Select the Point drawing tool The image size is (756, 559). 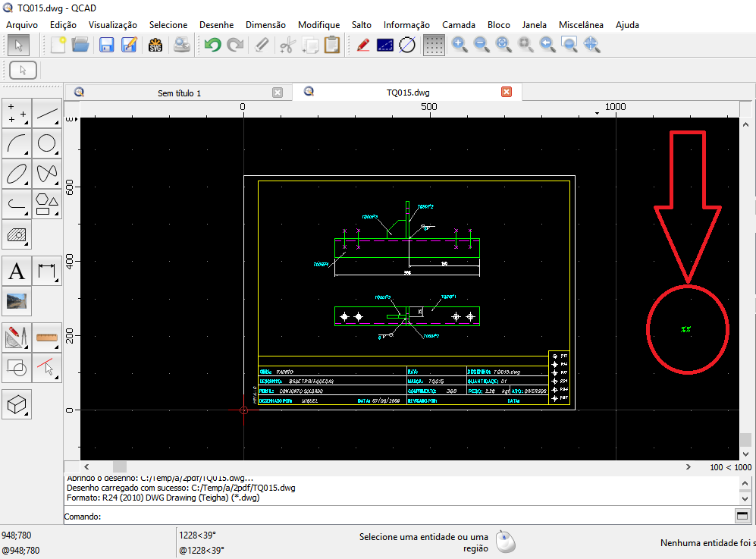[x=17, y=114]
